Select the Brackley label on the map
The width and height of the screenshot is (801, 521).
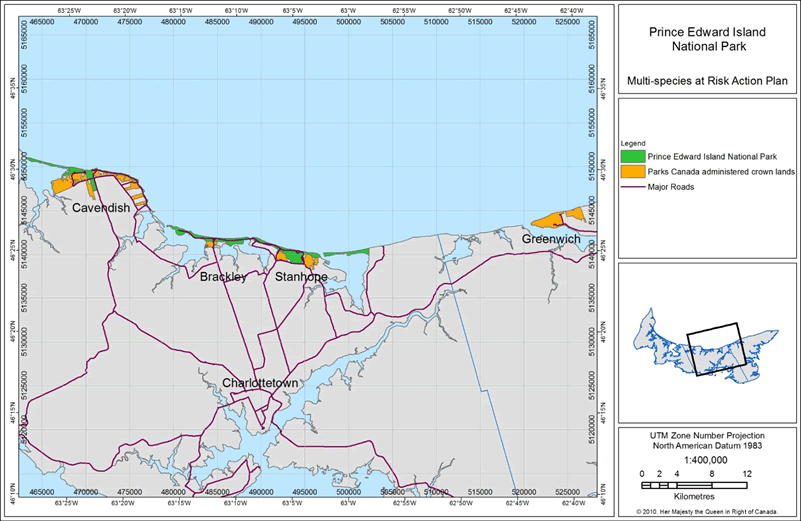[222, 276]
